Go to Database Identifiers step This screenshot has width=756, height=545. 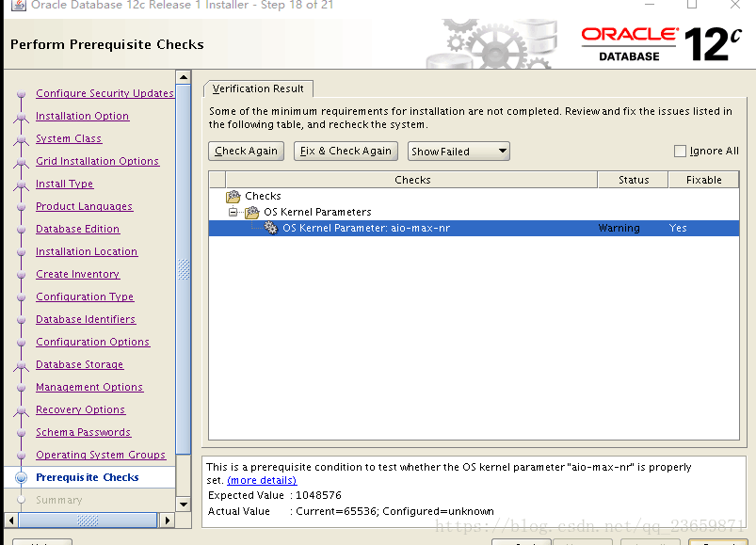coord(86,319)
